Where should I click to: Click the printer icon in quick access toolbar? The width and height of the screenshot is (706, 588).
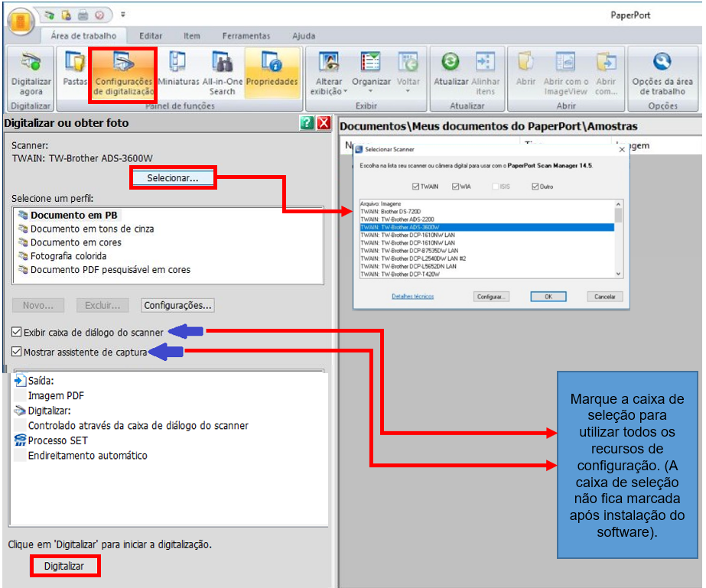83,15
